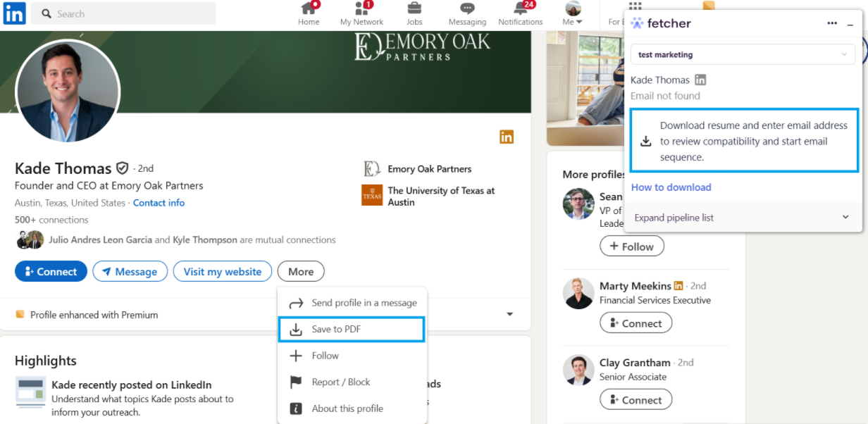868x424 pixels.
Task: Click Sean's profile photo
Action: click(578, 204)
